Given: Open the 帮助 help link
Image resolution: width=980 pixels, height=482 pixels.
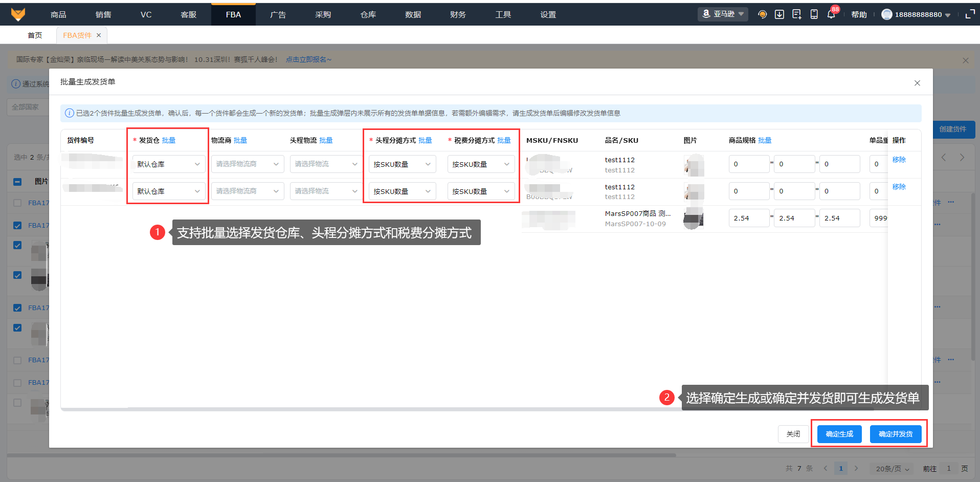Looking at the screenshot, I should tap(859, 14).
